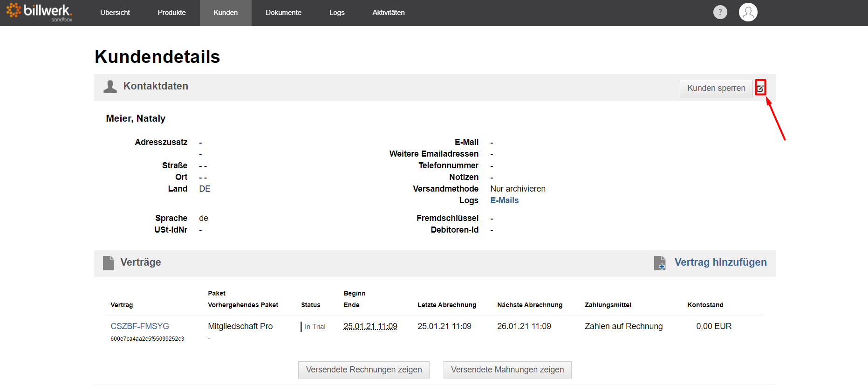Click the Zahlen auf Rechnung cell

tap(623, 326)
